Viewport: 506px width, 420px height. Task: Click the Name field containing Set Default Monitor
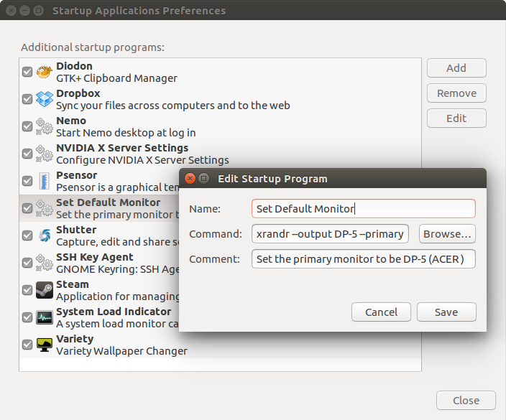point(364,208)
